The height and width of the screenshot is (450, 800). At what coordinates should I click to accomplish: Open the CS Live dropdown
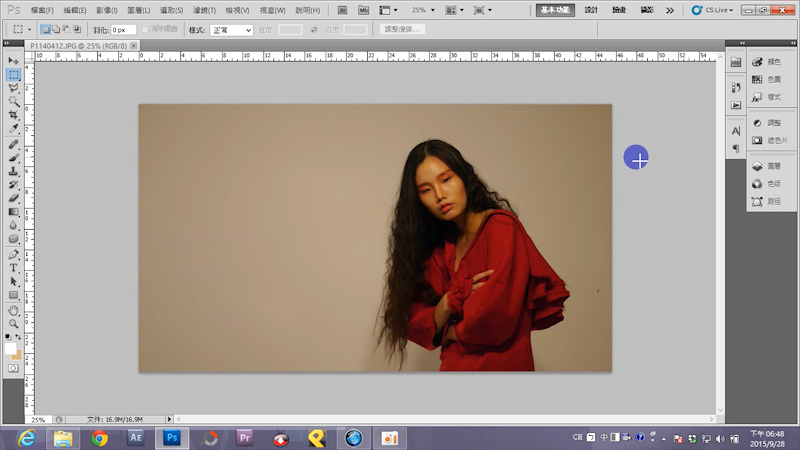pos(713,10)
